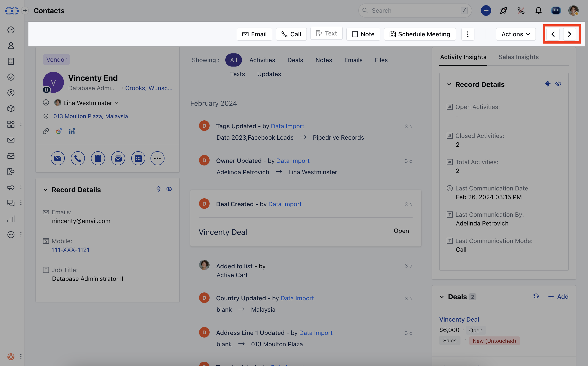The width and height of the screenshot is (588, 366).
Task: Click the Schedule Meeting button
Action: [x=420, y=34]
